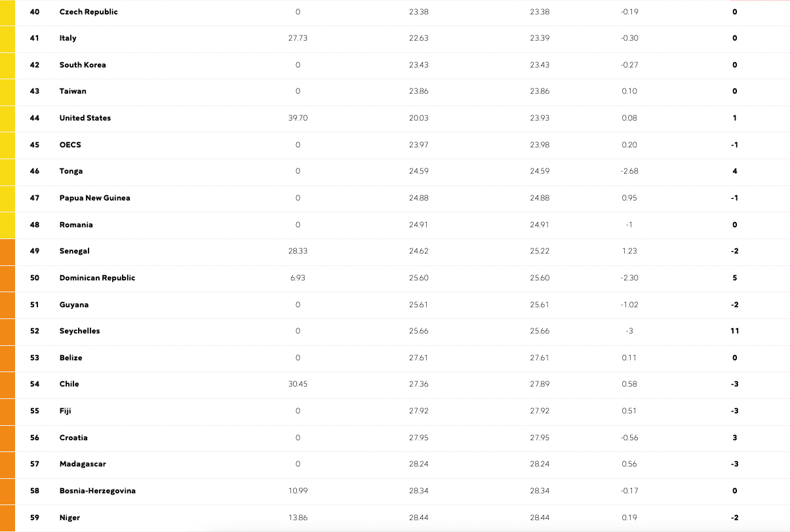Screen dimensions: 790x532
Task: Select the OECS country name
Action: (x=70, y=145)
